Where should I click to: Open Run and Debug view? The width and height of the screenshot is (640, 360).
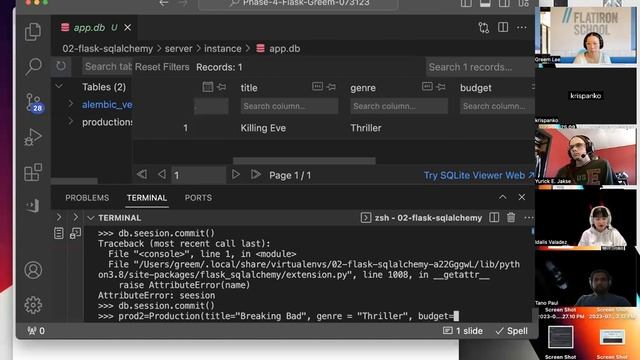coord(33,137)
